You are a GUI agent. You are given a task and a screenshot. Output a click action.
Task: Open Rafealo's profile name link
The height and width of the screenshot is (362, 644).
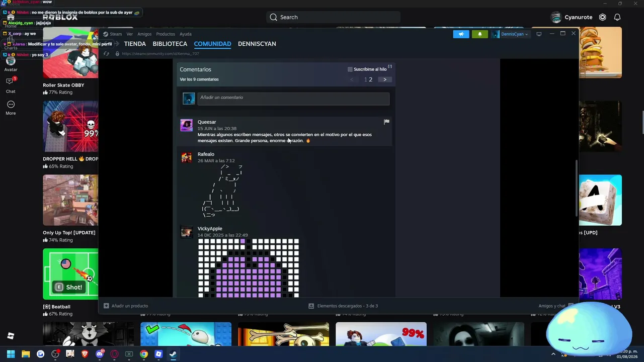coord(206,154)
